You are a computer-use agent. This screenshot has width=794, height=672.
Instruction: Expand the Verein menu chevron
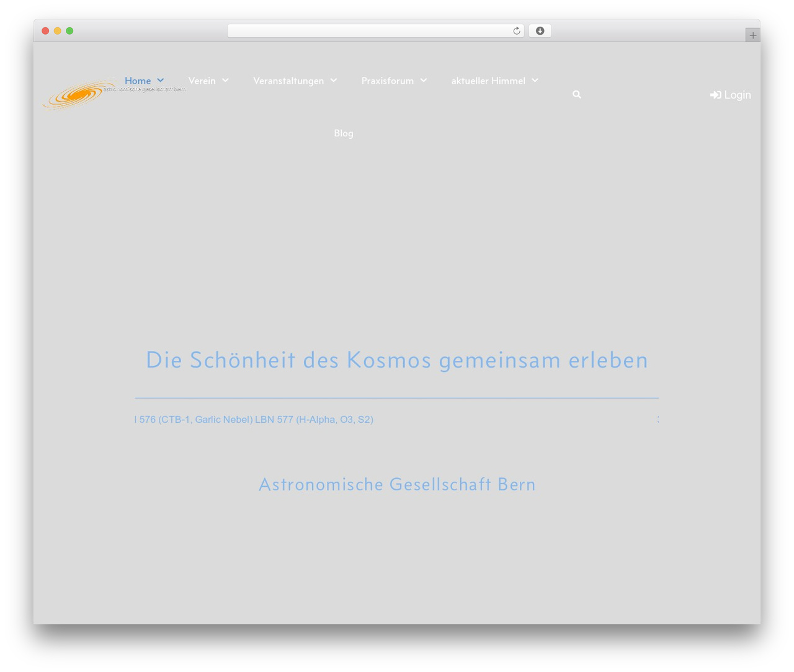coord(225,81)
